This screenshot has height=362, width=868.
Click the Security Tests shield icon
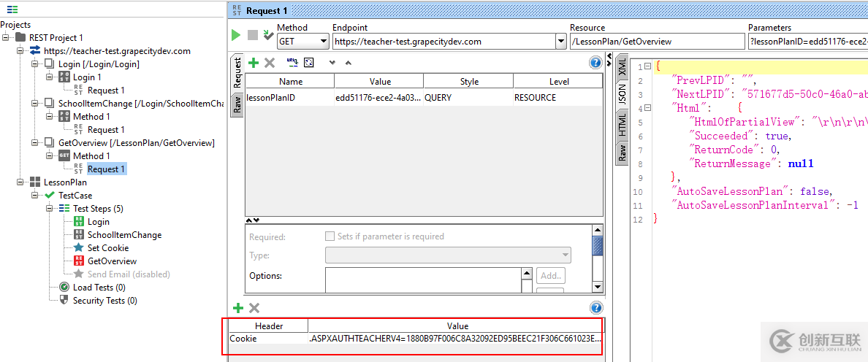click(64, 301)
